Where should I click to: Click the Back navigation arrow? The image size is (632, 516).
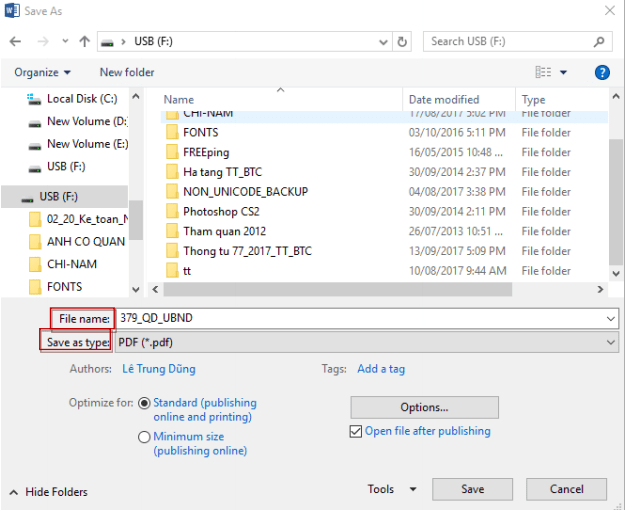(x=16, y=42)
